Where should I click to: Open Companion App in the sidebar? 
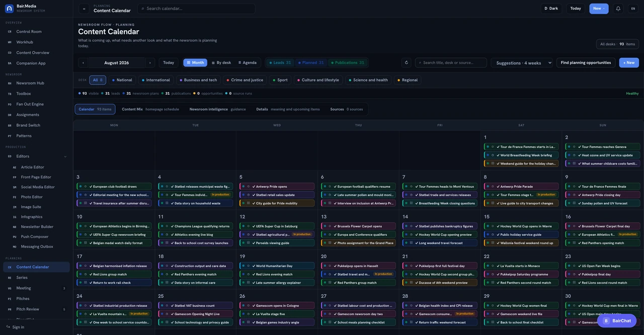click(36, 63)
